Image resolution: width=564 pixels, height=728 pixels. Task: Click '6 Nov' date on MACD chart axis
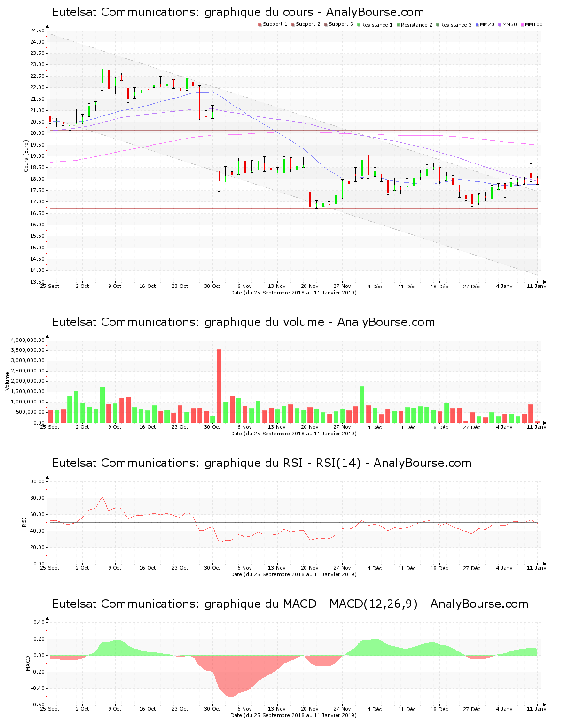pos(244,709)
